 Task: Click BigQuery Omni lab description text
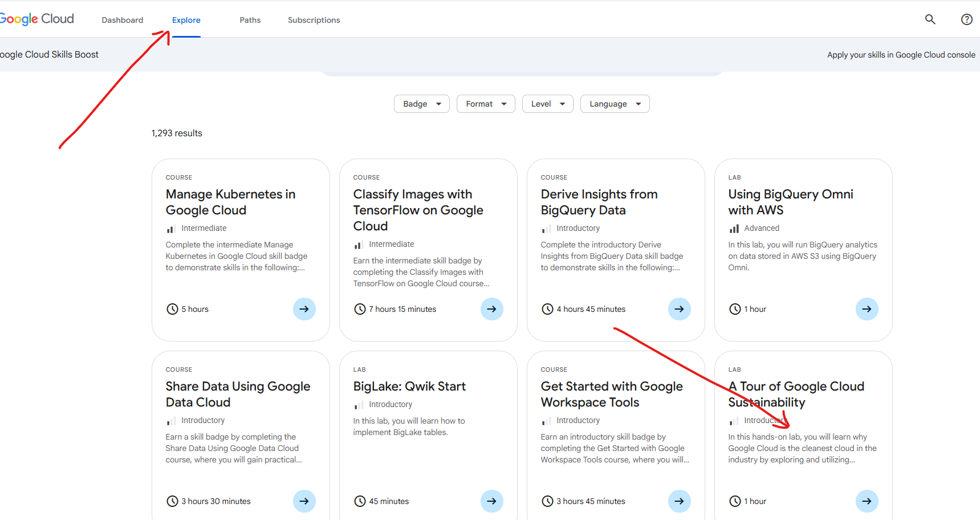click(x=803, y=256)
